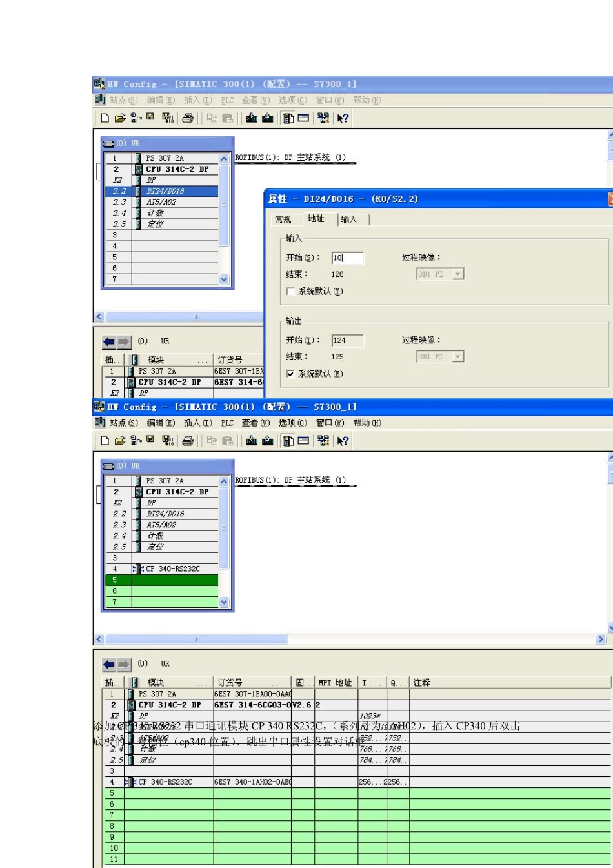Image resolution: width=613 pixels, height=868 pixels.
Task: Click context Help arrow icon in lower toolbar
Action: pyautogui.click(x=343, y=441)
